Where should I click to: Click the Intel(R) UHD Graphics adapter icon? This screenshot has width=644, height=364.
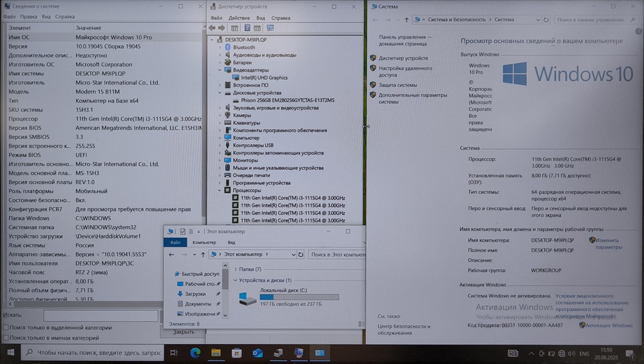tap(236, 77)
